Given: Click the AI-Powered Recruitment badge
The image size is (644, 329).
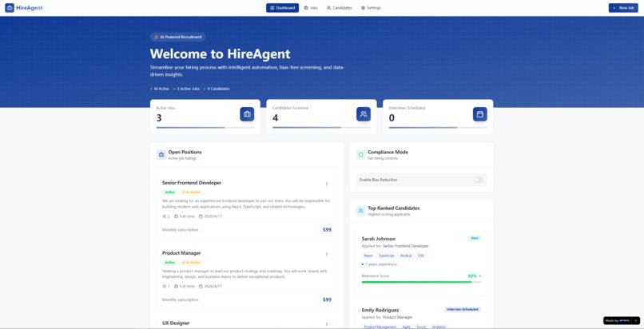Looking at the screenshot, I should (x=178, y=37).
